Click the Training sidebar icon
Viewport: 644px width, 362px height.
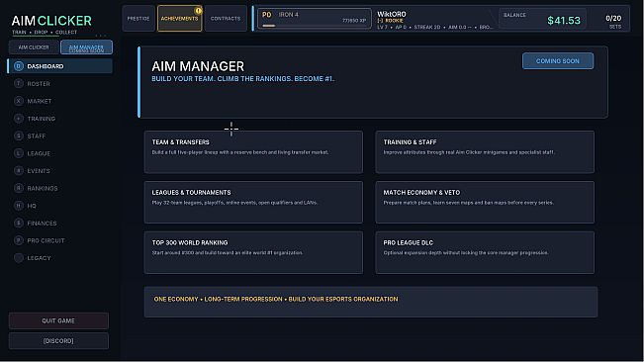(19, 119)
